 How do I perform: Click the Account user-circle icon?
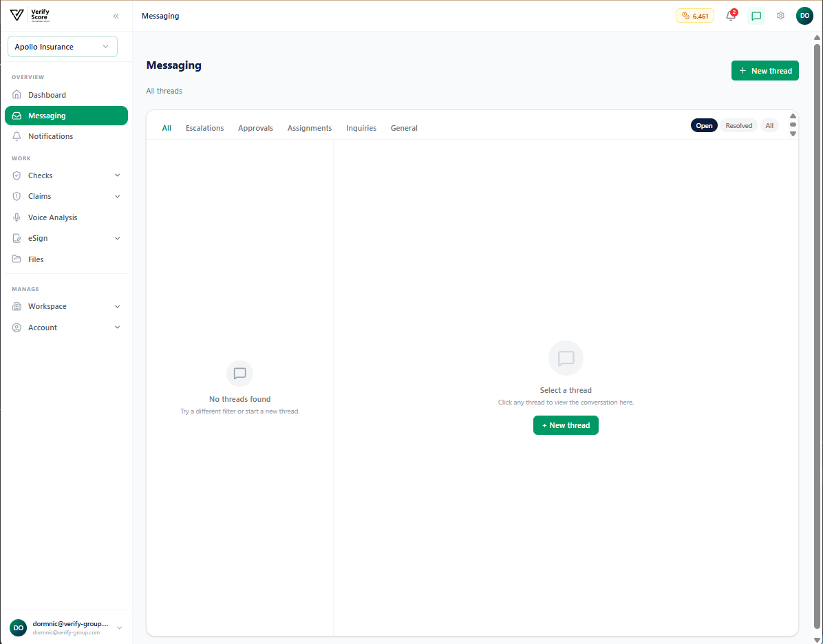click(17, 328)
